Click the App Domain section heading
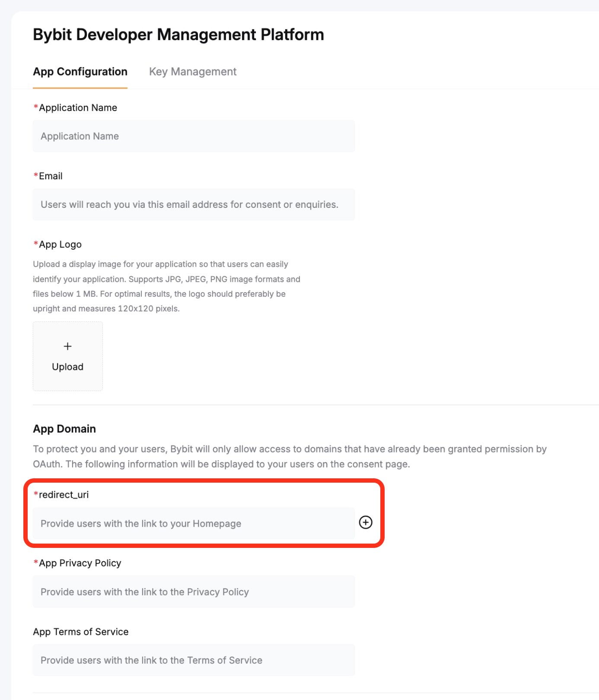This screenshot has width=599, height=700. click(x=64, y=429)
